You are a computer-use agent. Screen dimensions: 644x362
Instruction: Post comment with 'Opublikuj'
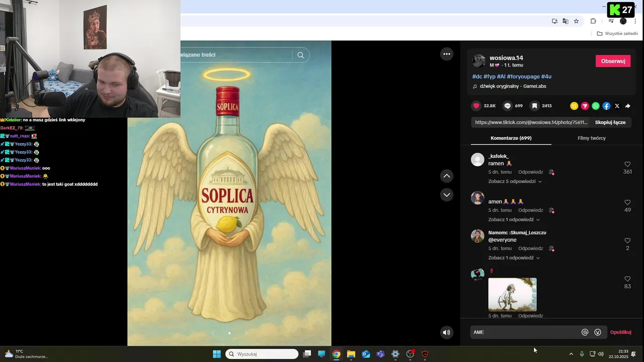tap(620, 332)
